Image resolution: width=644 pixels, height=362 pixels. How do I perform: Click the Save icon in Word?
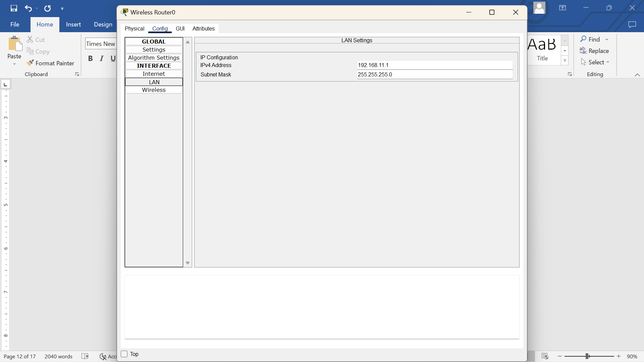[14, 8]
